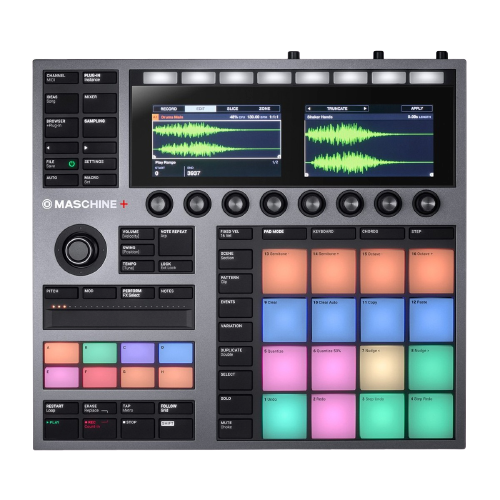The image size is (500, 500).
Task: Select group H pad
Action: (176, 378)
